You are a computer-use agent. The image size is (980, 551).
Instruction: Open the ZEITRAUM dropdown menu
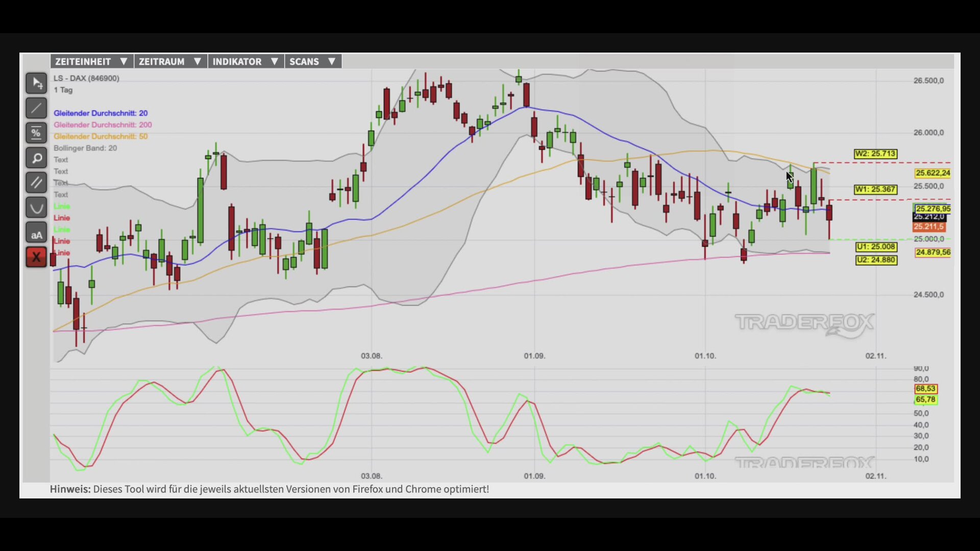point(170,62)
